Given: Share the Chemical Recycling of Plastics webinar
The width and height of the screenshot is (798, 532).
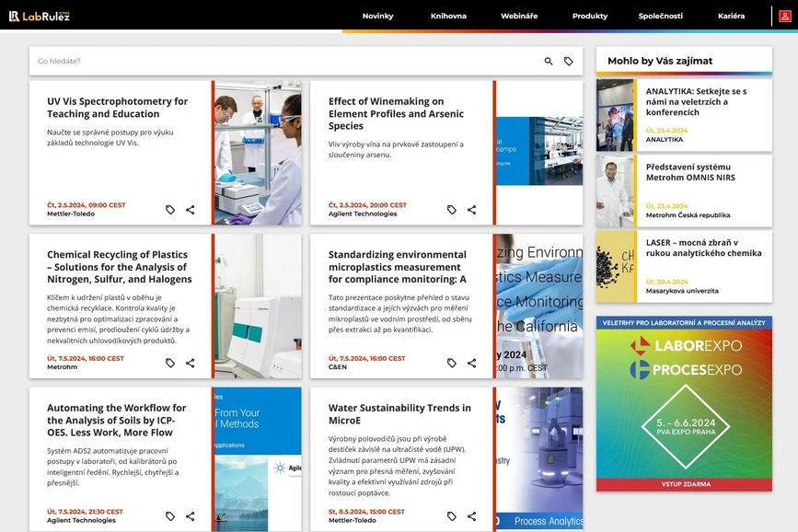Looking at the screenshot, I should pyautogui.click(x=191, y=363).
